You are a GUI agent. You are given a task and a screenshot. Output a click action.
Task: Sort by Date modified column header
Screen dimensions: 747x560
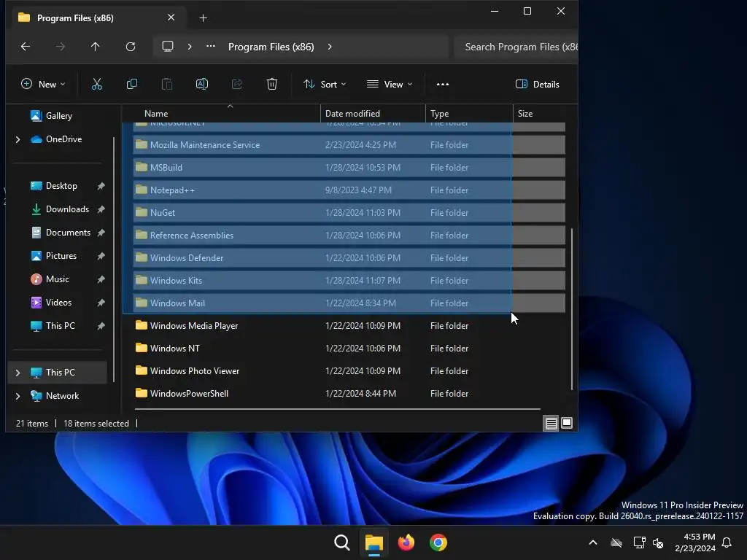point(373,113)
